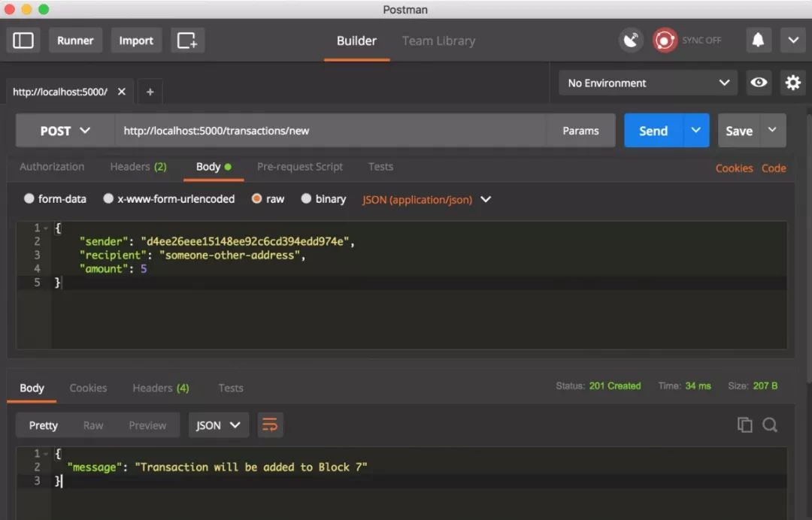Image resolution: width=812 pixels, height=520 pixels.
Task: Collapse request JSON at line 1 arrow
Action: (x=46, y=228)
